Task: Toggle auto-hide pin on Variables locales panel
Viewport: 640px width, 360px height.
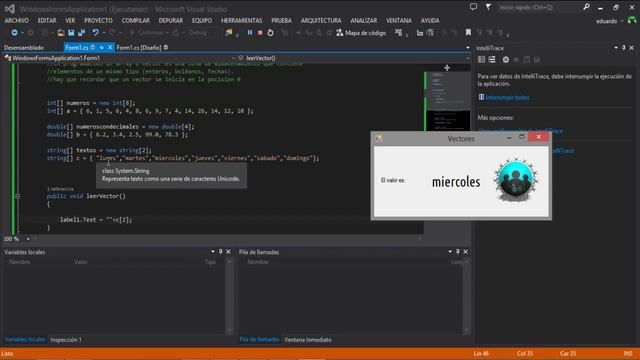Action: (x=220, y=252)
